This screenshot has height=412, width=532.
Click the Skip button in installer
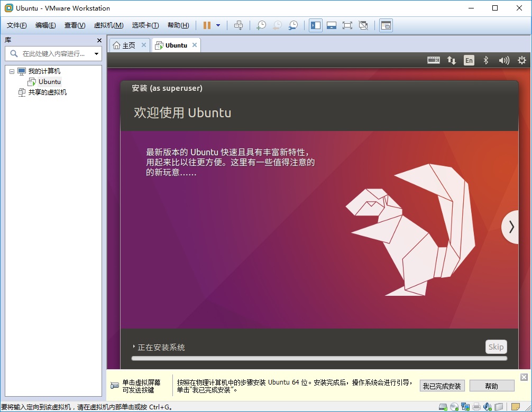[x=496, y=347]
